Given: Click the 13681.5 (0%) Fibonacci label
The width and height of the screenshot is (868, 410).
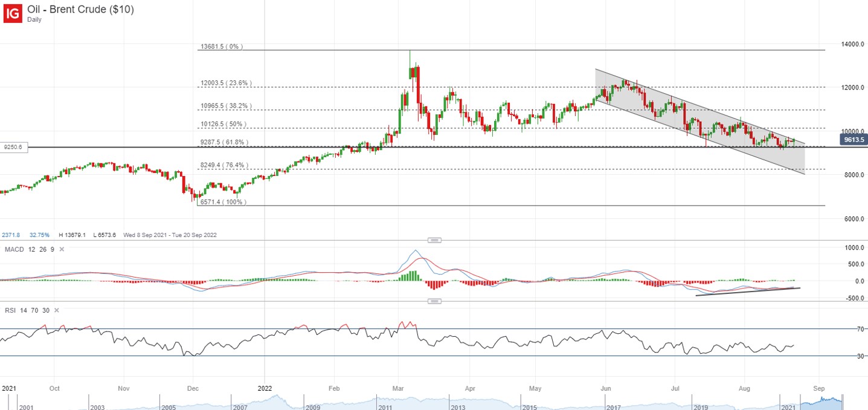Looking at the screenshot, I should pos(221,47).
